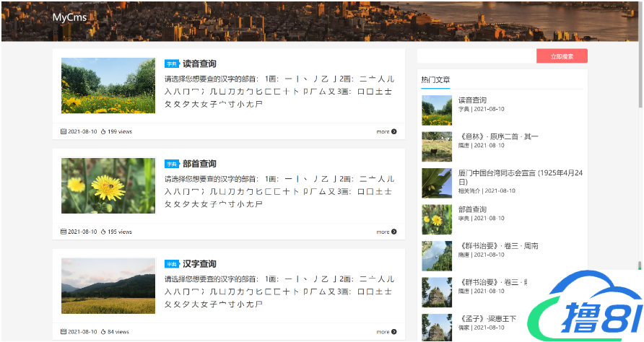Select the 热门文章 tab in the sidebar
644x342 pixels.
435,79
